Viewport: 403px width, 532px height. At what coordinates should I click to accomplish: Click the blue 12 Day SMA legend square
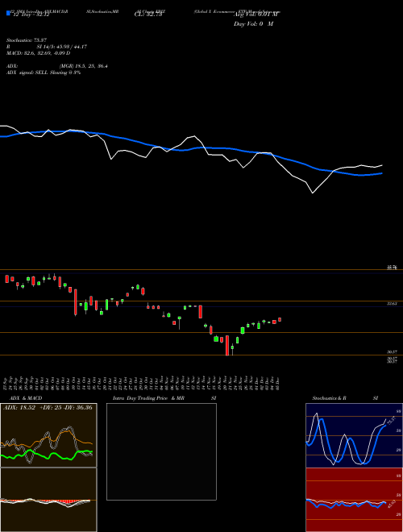[8, 13]
